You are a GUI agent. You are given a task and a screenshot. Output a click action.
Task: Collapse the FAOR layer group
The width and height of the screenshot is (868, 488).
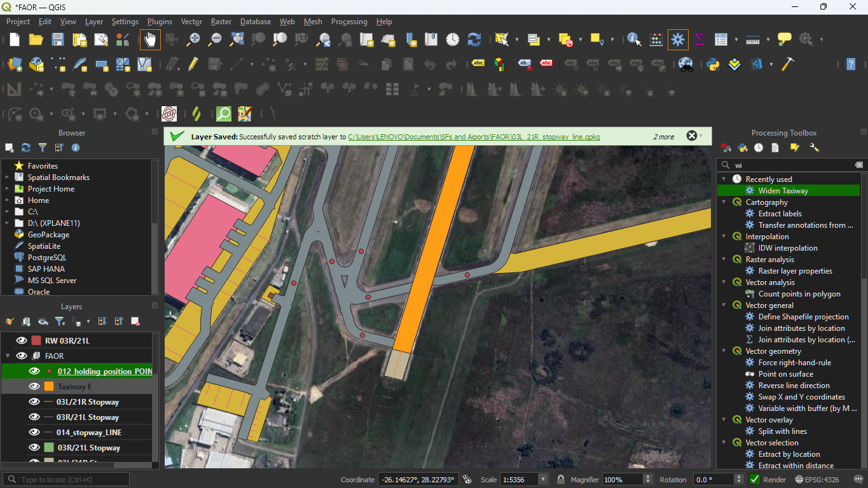8,356
